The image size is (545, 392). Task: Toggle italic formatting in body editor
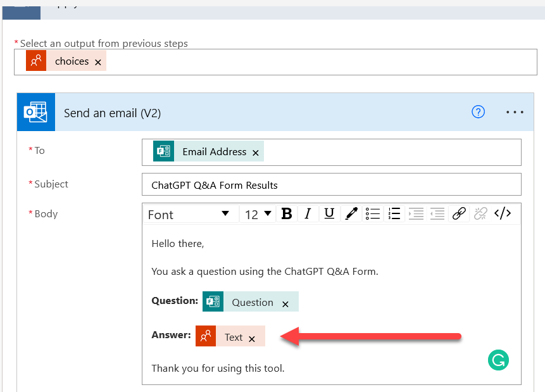(x=307, y=213)
